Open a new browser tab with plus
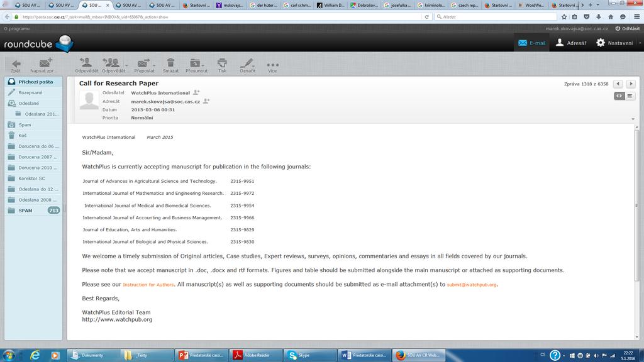This screenshot has width=644, height=362. [590, 5]
